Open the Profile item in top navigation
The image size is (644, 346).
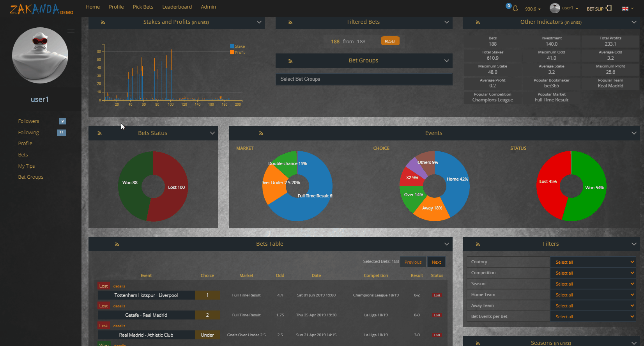(116, 7)
